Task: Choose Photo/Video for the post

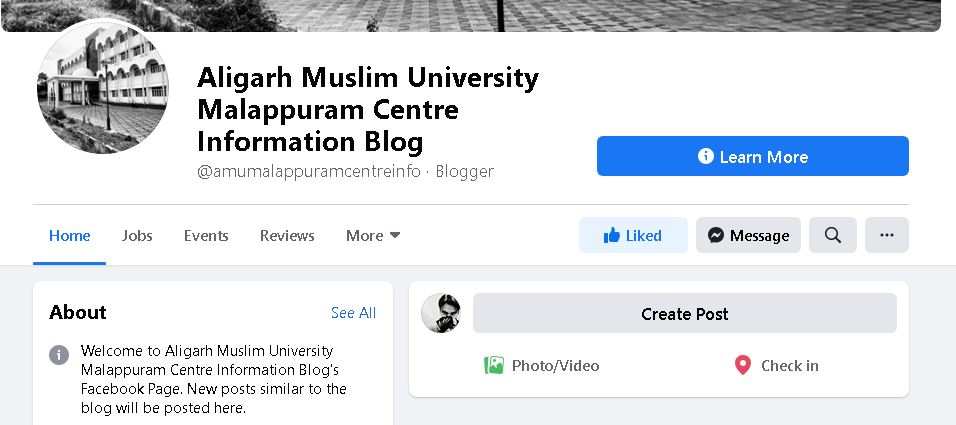Action: coord(541,365)
